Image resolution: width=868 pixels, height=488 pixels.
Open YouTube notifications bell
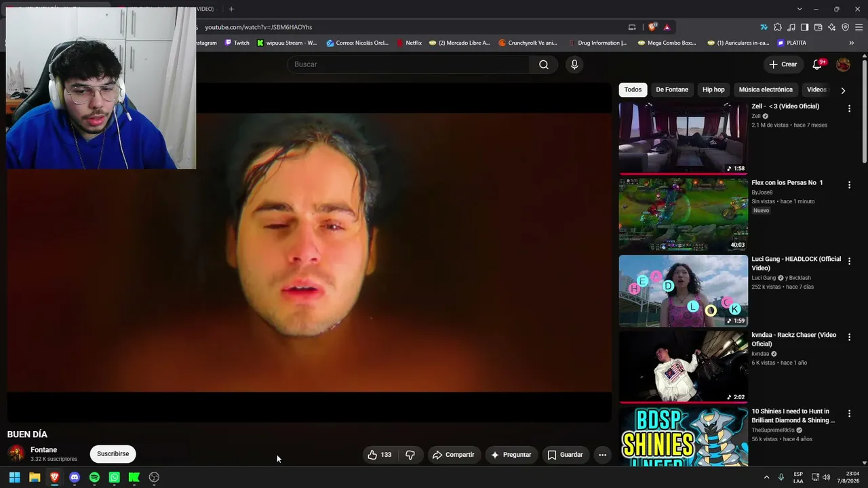click(817, 64)
